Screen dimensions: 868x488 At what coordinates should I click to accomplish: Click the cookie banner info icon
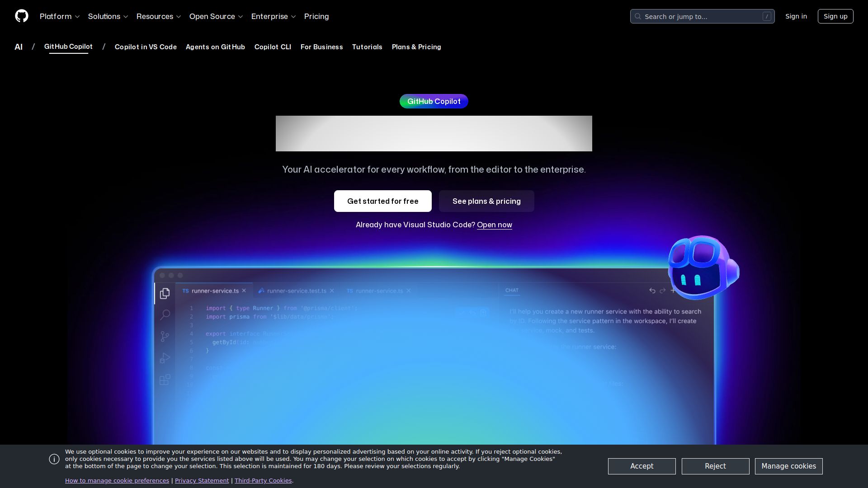[54, 459]
